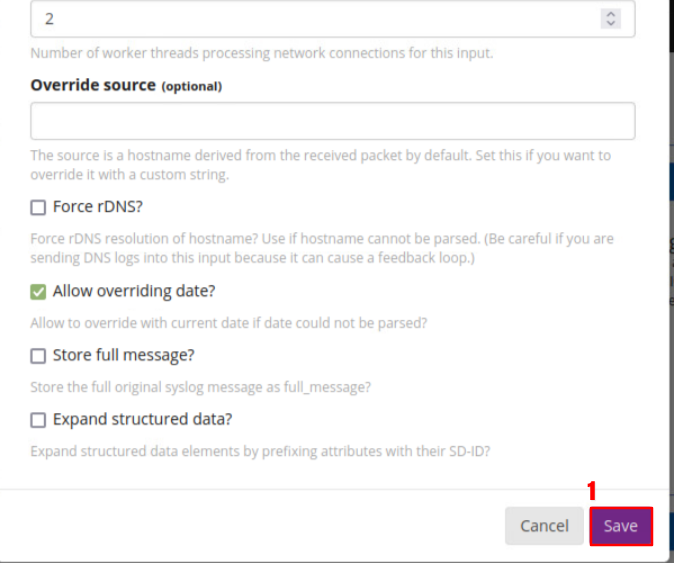Image resolution: width=674 pixels, height=563 pixels.
Task: Click the rDNS feedback loop warning text
Action: point(322,249)
